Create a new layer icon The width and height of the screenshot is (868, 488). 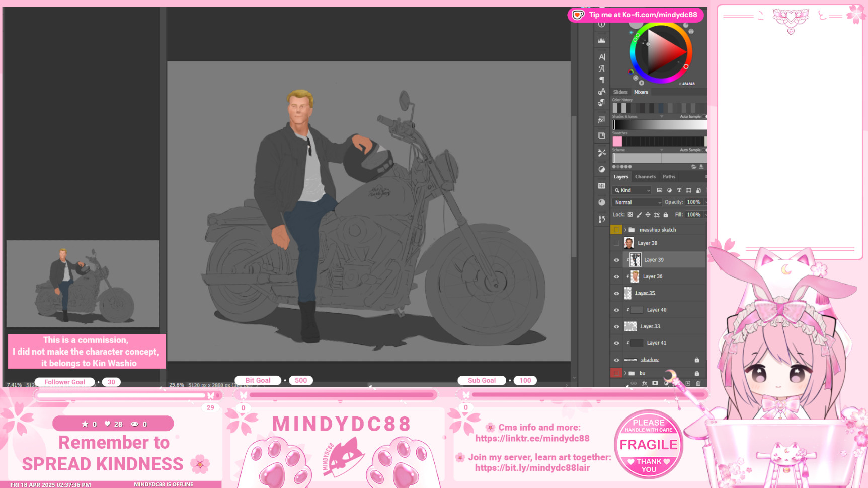click(688, 383)
